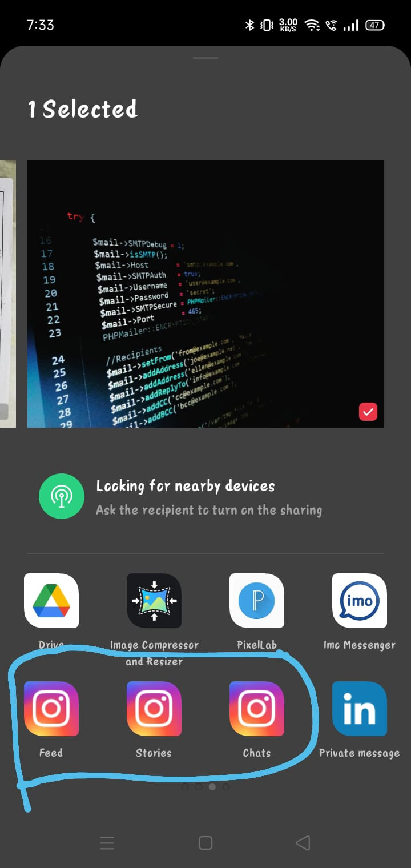Jump to first page indicator dot
The height and width of the screenshot is (868, 411).
184,787
